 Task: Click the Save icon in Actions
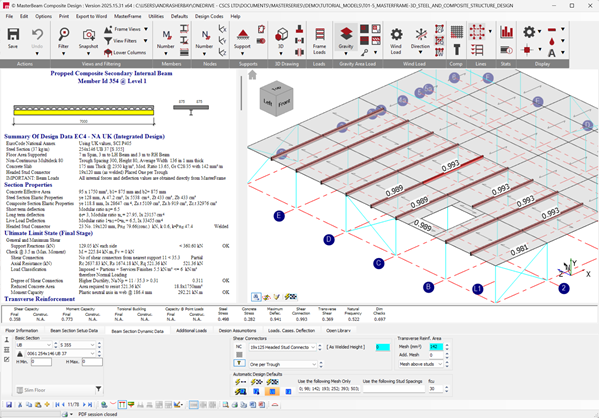(x=13, y=35)
